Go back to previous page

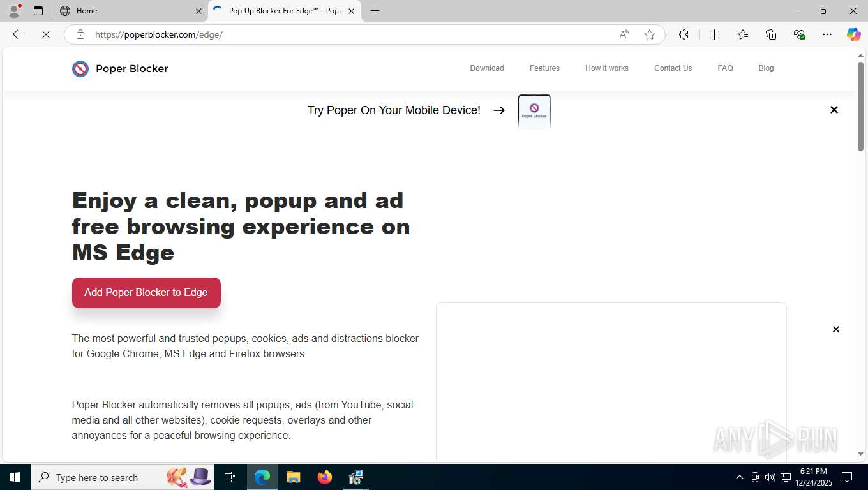pyautogui.click(x=18, y=34)
